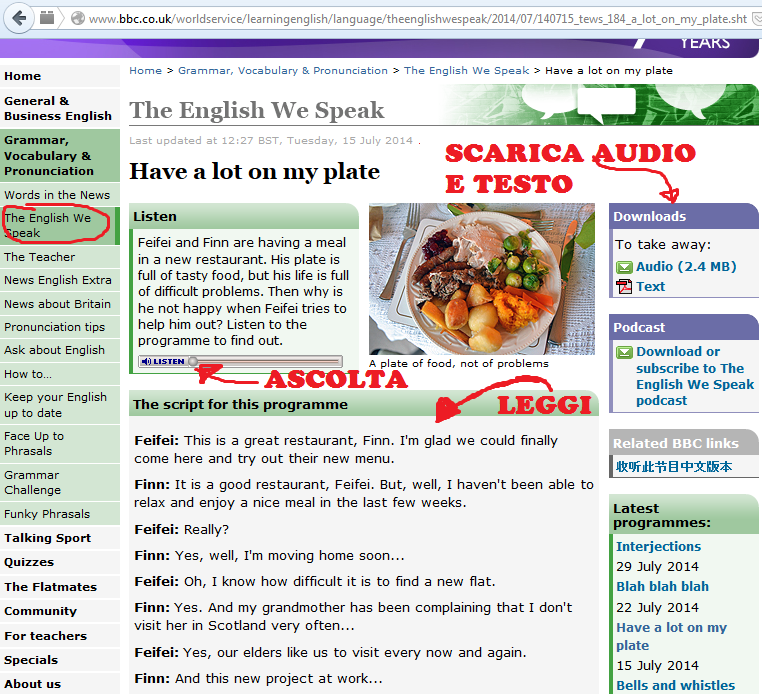Open Have a lot on my plate in Latest programmes

[671, 636]
